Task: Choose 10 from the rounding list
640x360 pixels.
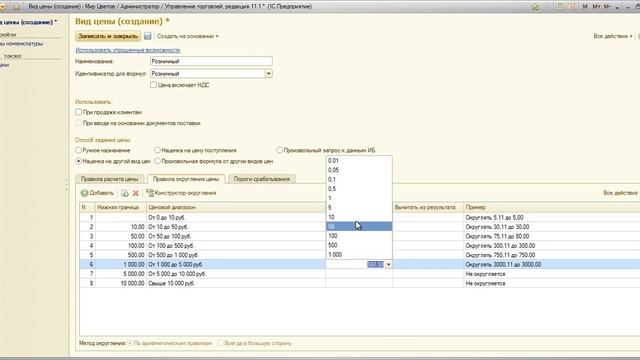Action: click(x=359, y=217)
